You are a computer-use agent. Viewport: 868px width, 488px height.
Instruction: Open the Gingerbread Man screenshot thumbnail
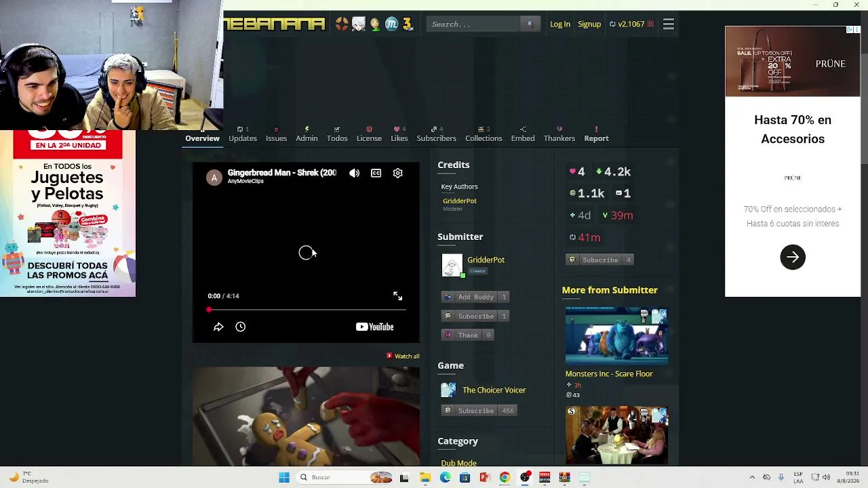[x=306, y=416]
